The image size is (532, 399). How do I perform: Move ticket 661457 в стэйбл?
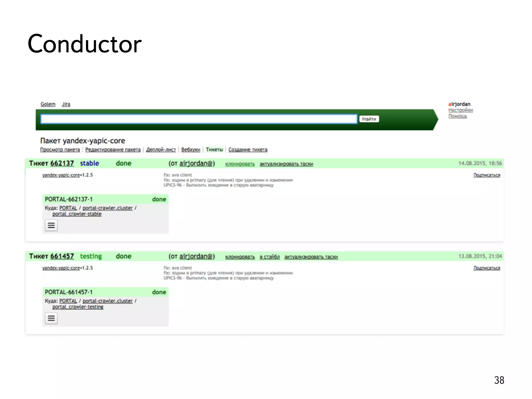coord(270,257)
